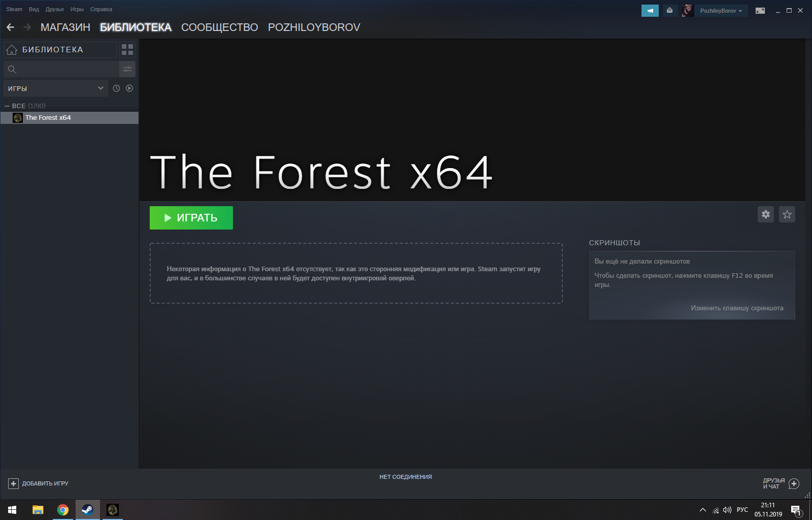Go to МАГАЗИН tab
This screenshot has width=812, height=520.
[65, 27]
